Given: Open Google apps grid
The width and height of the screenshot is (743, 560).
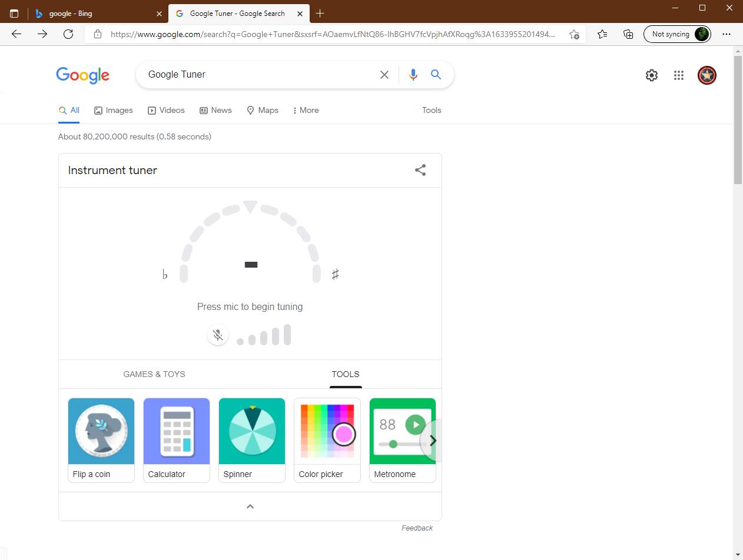Looking at the screenshot, I should tap(679, 75).
